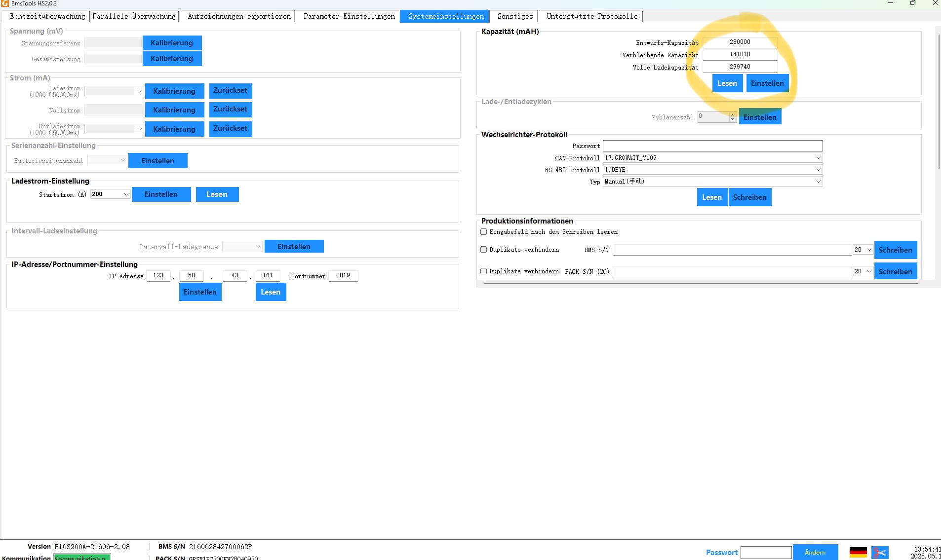Open the Echtzeitüberwachung tab
Image resolution: width=941 pixels, height=560 pixels.
(x=47, y=16)
